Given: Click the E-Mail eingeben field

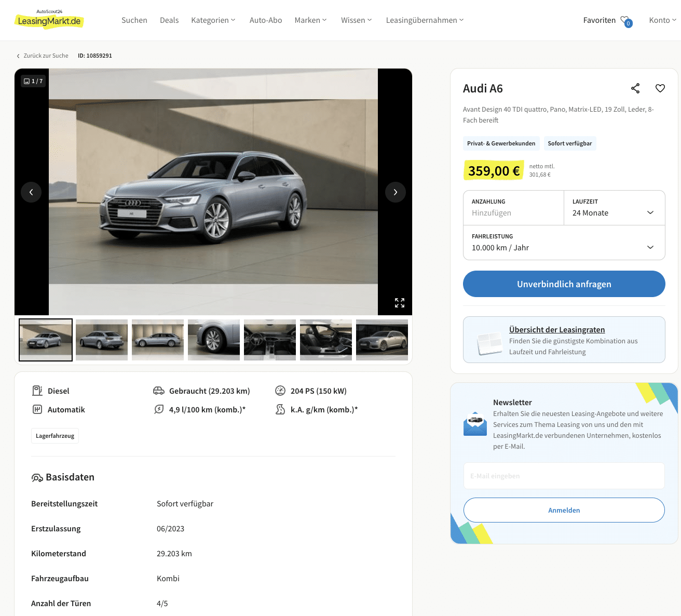Looking at the screenshot, I should [564, 476].
